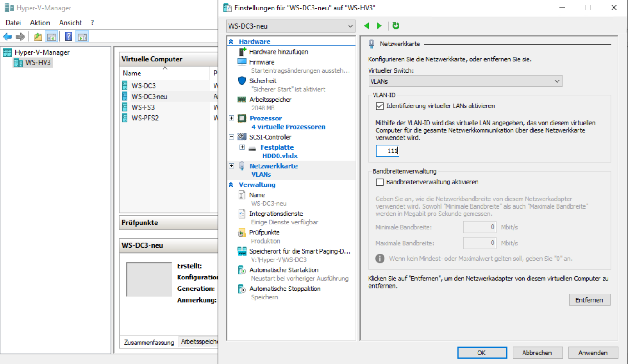Open the Aktion menu

[x=40, y=22]
